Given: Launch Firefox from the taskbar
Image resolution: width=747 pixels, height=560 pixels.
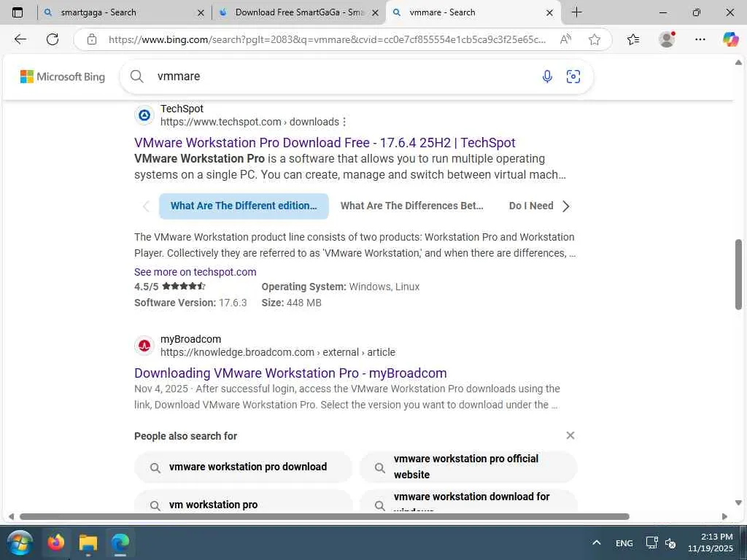Looking at the screenshot, I should coord(55,542).
